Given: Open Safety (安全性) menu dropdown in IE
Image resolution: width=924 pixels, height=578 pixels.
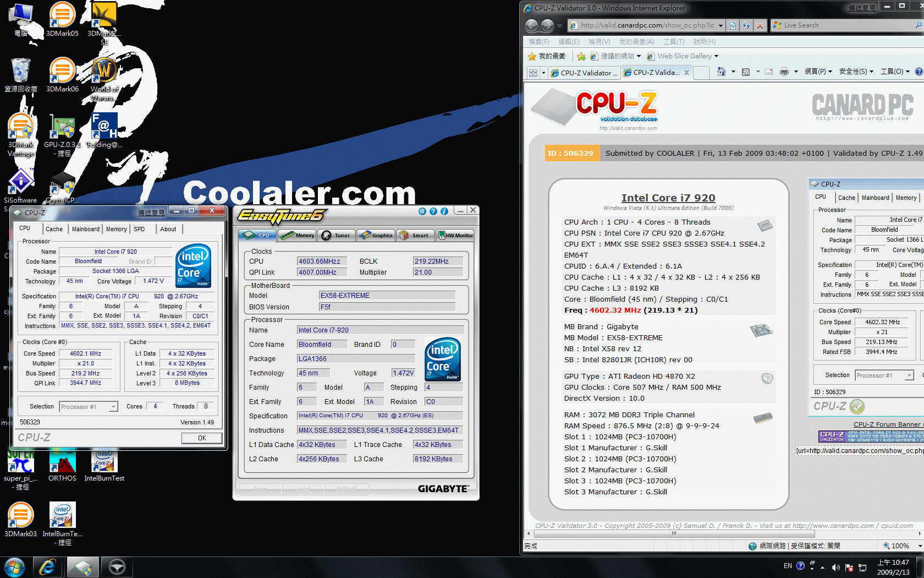Looking at the screenshot, I should 856,72.
